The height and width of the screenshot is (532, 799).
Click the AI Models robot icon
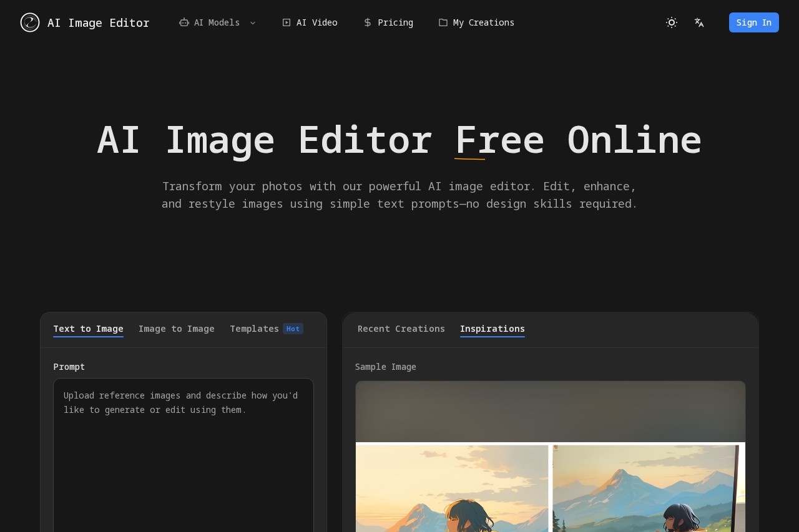[184, 22]
